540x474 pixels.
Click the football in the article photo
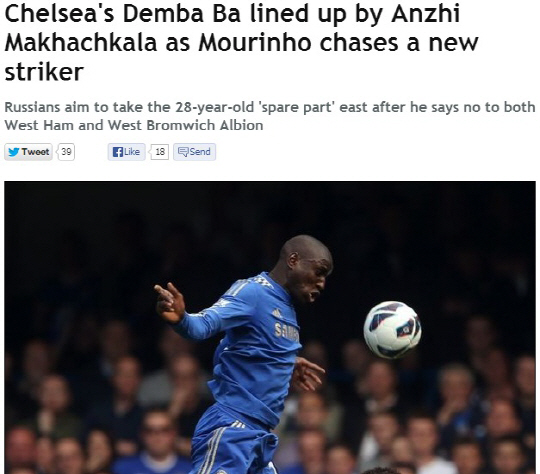tap(392, 330)
